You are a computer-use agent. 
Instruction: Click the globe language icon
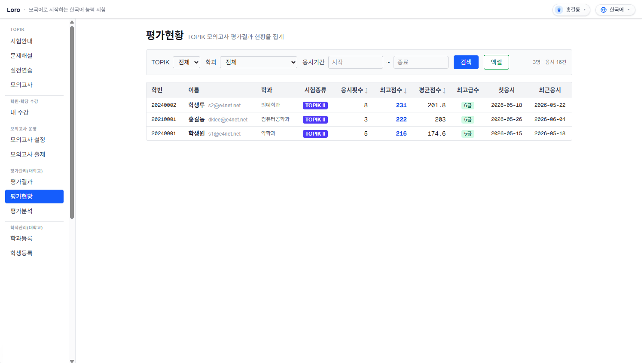point(604,10)
